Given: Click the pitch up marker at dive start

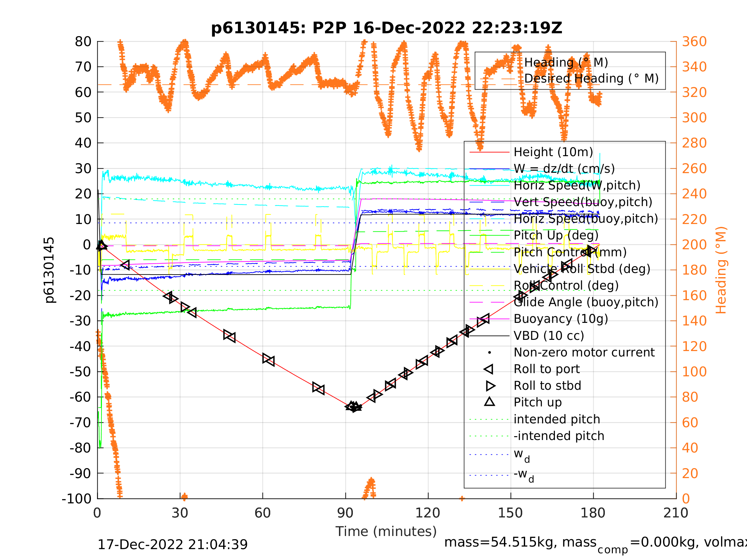Looking at the screenshot, I should click(x=101, y=245).
